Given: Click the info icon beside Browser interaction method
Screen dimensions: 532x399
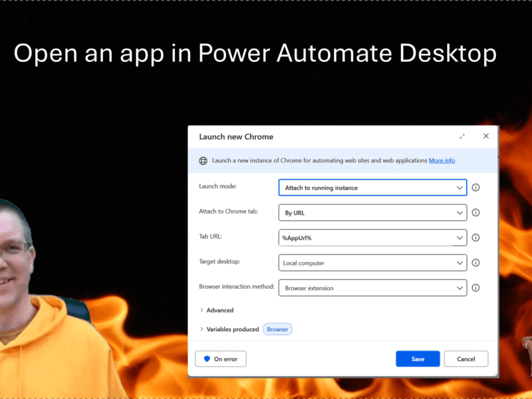Looking at the screenshot, I should [475, 288].
